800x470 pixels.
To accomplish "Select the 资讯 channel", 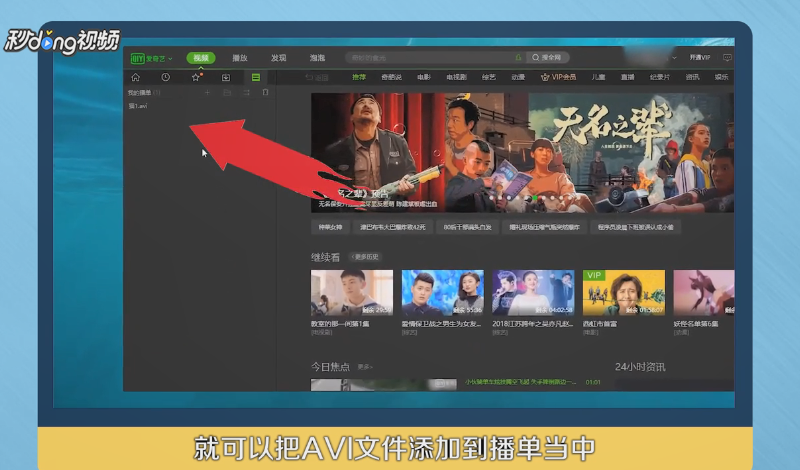I will point(692,77).
